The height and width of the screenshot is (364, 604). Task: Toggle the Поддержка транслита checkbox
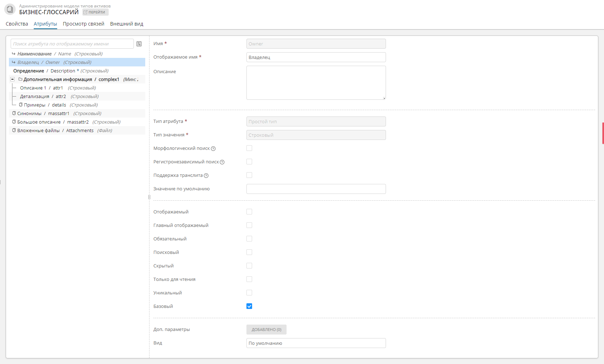pyautogui.click(x=249, y=175)
